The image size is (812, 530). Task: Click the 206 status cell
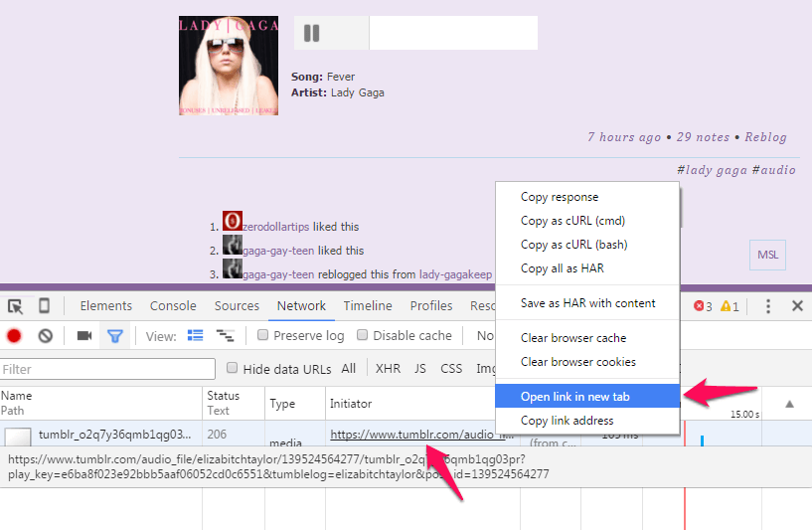coord(217,435)
